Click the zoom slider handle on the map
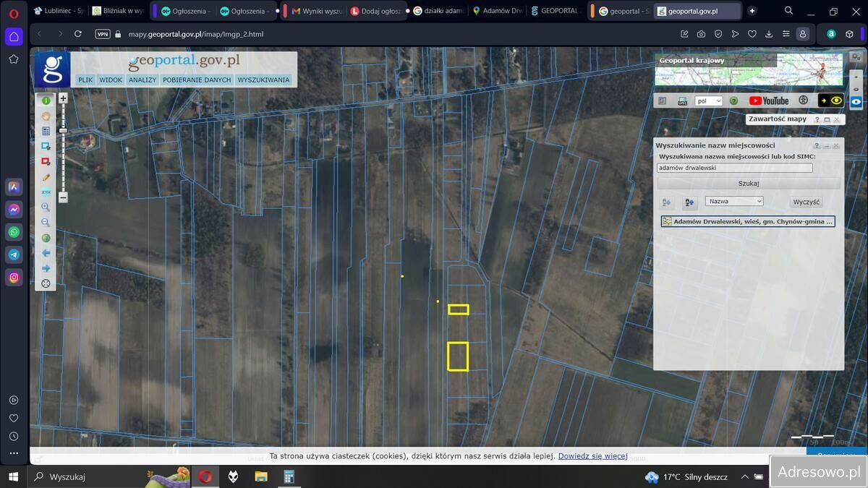Viewport: 868px width, 488px height. pyautogui.click(x=63, y=130)
